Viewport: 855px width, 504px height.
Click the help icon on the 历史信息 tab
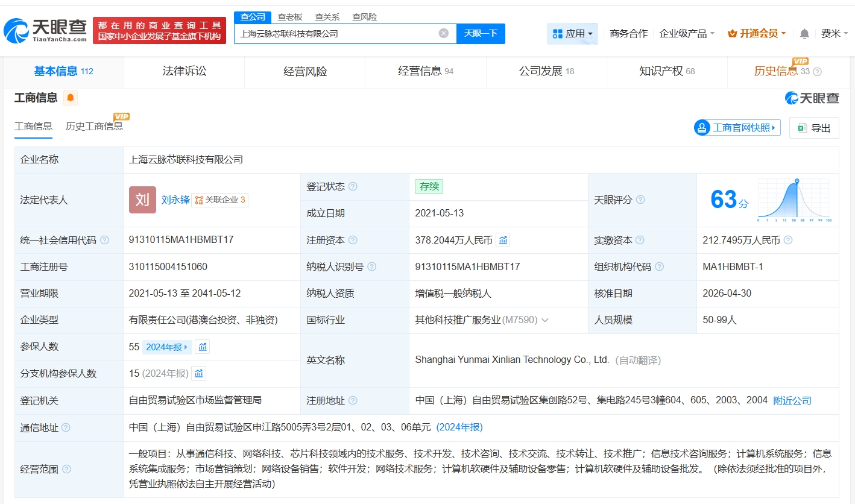(818, 72)
